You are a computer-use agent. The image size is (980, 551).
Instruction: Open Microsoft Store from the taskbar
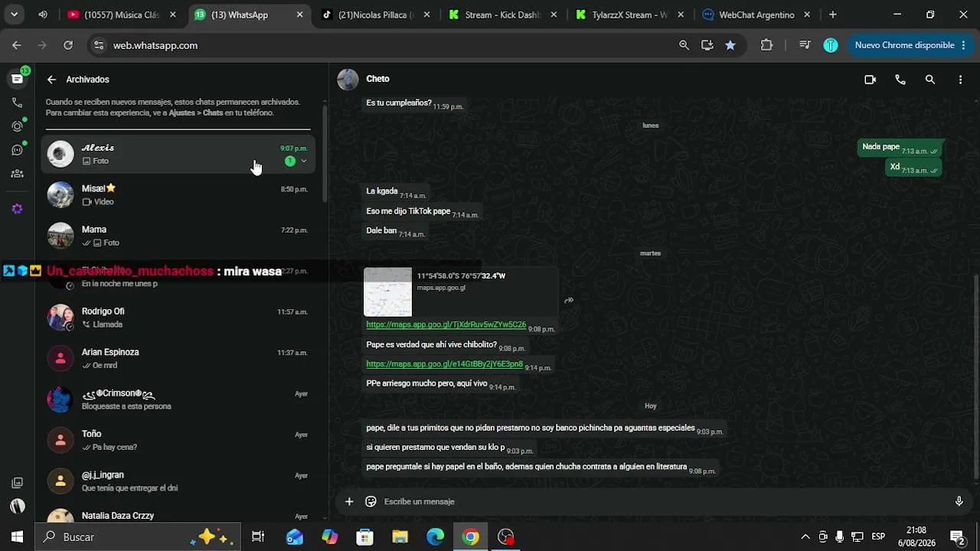(365, 537)
